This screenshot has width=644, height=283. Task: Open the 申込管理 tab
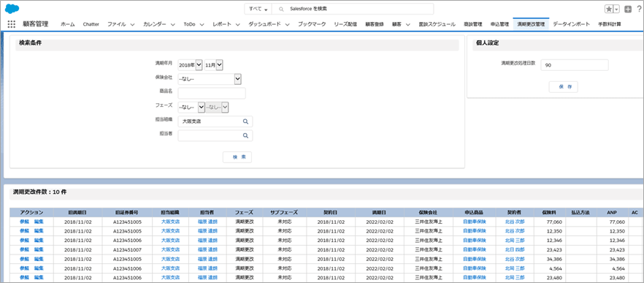[499, 24]
